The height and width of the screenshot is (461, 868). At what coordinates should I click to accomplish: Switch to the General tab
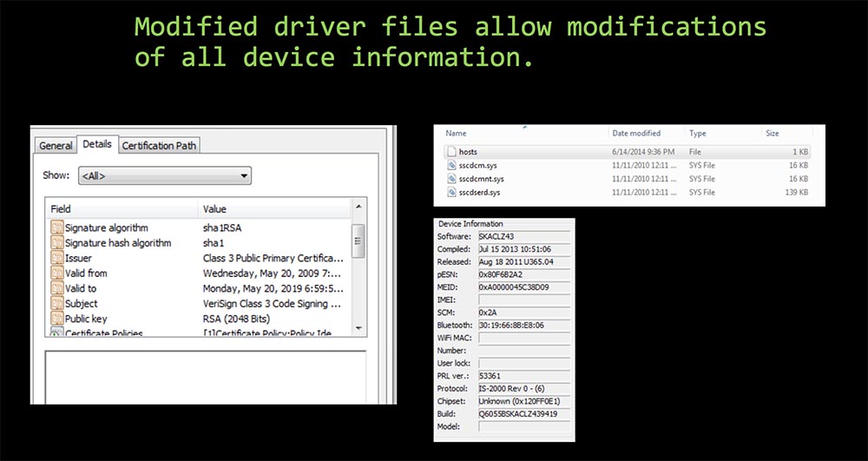[x=56, y=146]
